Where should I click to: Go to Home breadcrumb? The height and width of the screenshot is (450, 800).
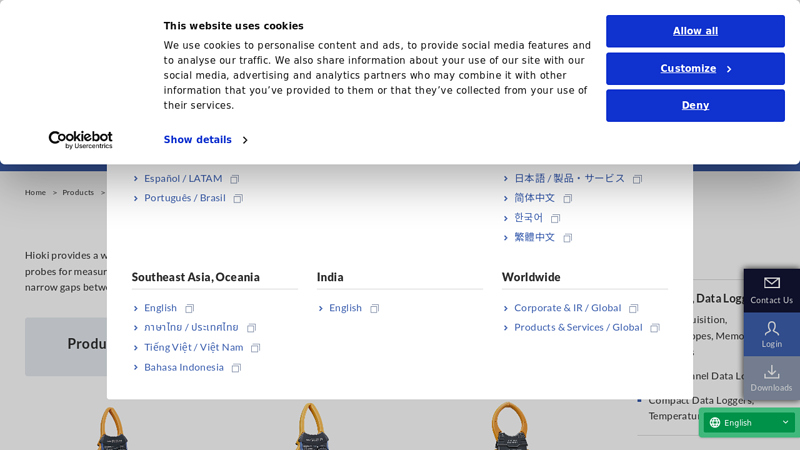click(35, 192)
